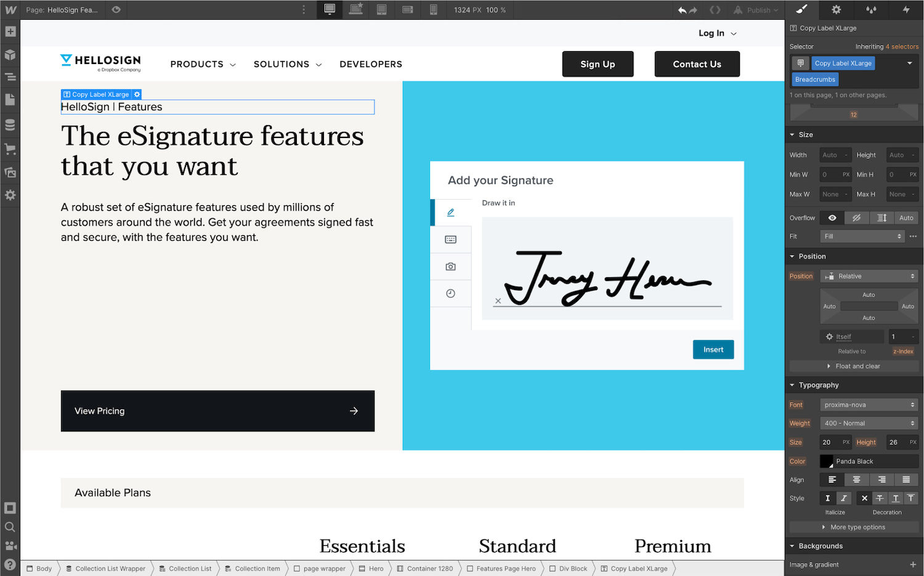Click the View Pricing button

(x=217, y=411)
